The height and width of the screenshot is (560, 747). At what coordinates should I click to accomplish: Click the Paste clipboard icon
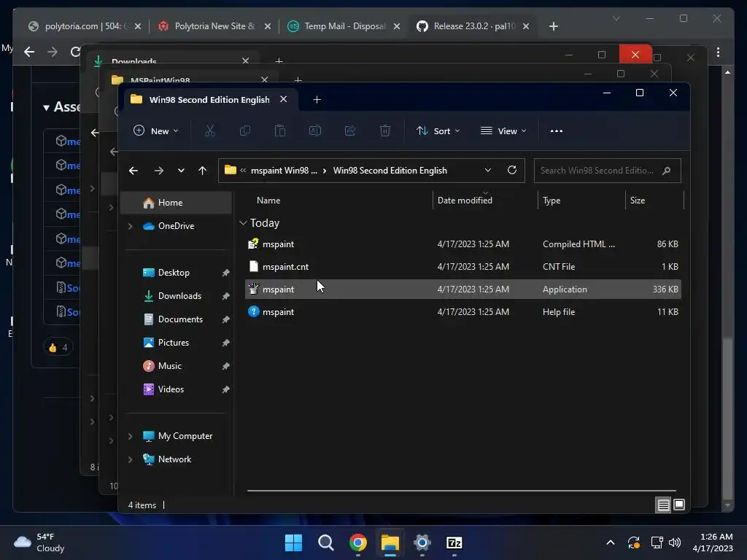point(280,131)
